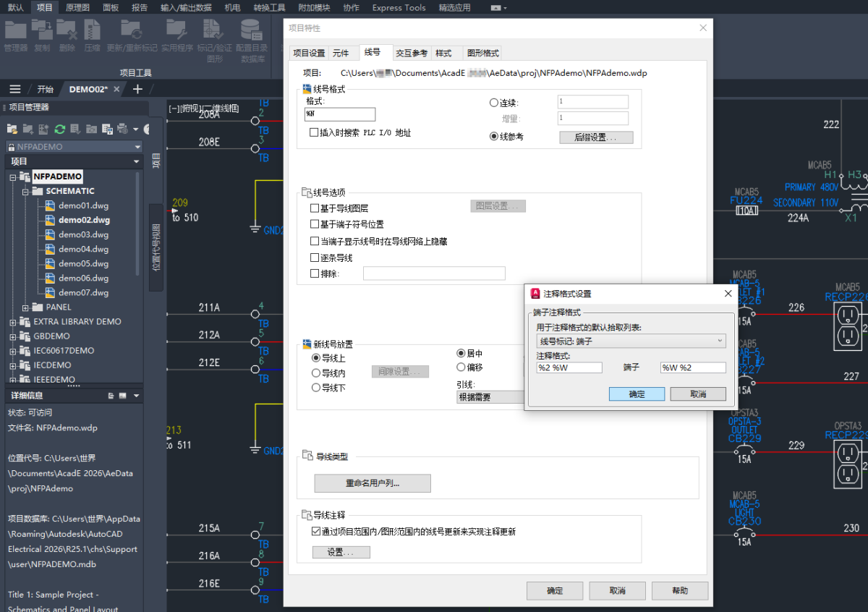The image size is (868, 612).
Task: Click the 线号格式 section header icon
Action: click(307, 89)
